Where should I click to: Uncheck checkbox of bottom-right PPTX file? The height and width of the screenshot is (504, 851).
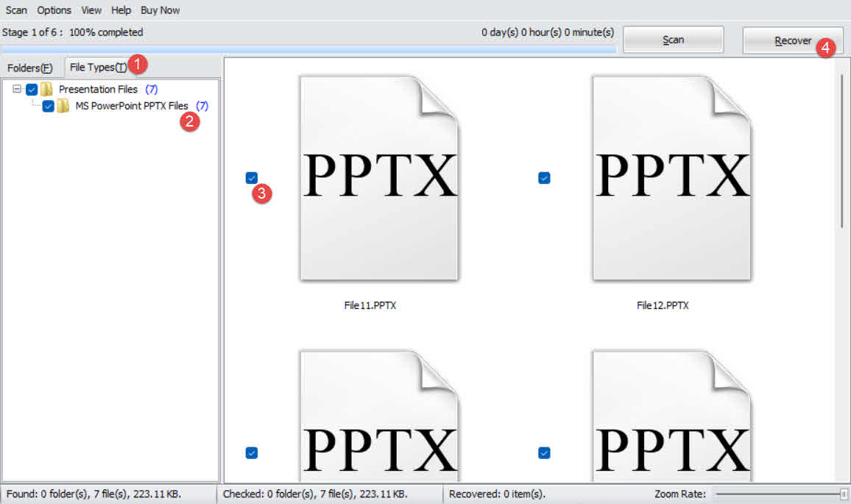point(544,452)
